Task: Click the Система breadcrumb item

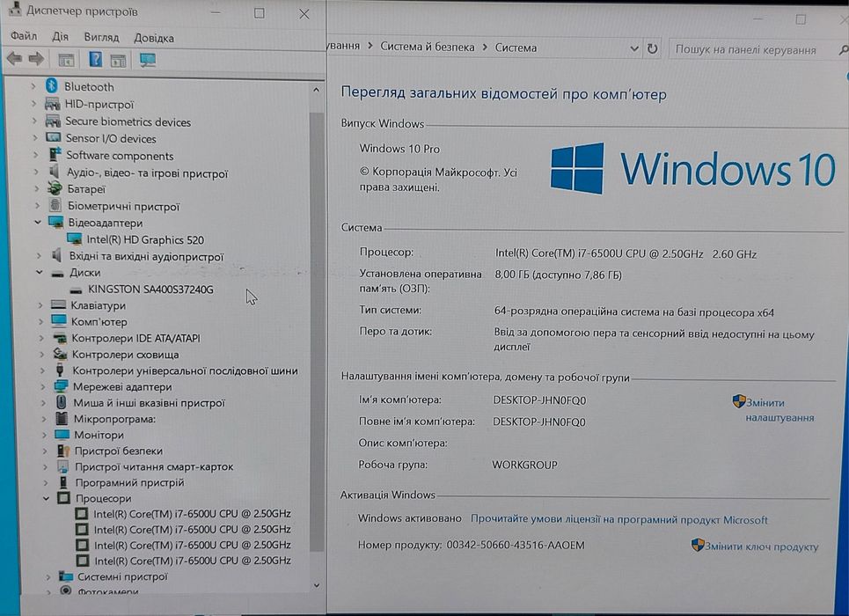Action: (516, 48)
